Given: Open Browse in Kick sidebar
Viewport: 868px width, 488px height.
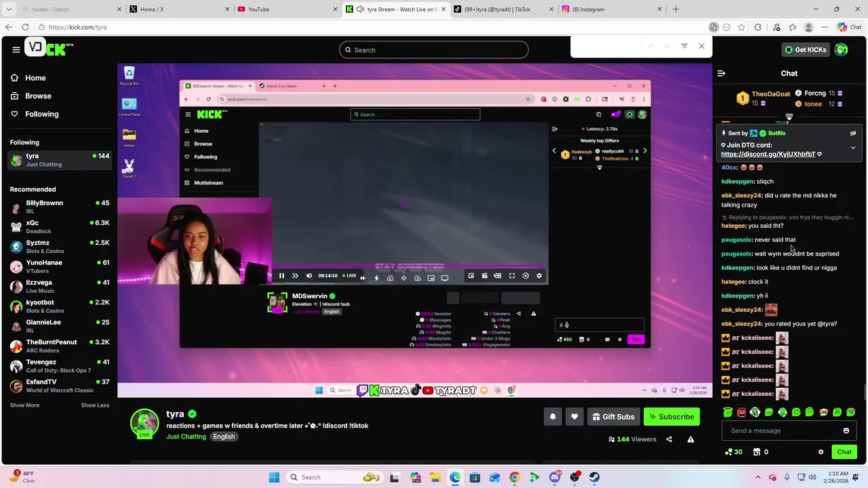Looking at the screenshot, I should coord(38,96).
